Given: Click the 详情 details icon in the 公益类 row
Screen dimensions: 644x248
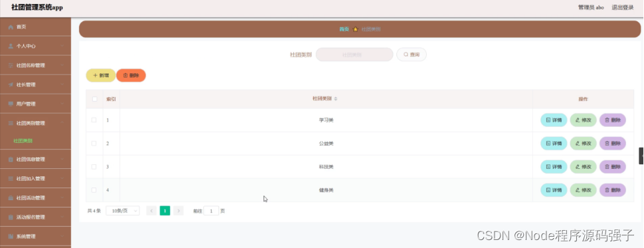Looking at the screenshot, I should (548, 144).
